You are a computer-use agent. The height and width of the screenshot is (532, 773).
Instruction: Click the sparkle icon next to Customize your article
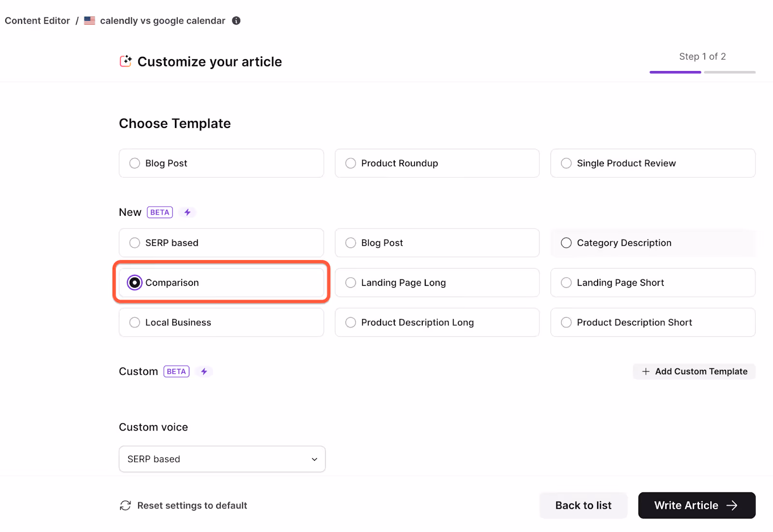coord(126,61)
